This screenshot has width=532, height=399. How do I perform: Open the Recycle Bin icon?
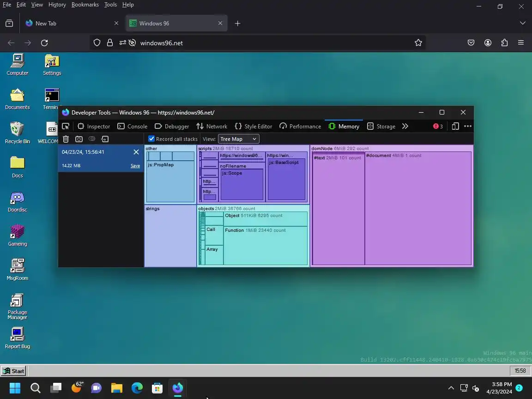pyautogui.click(x=17, y=133)
